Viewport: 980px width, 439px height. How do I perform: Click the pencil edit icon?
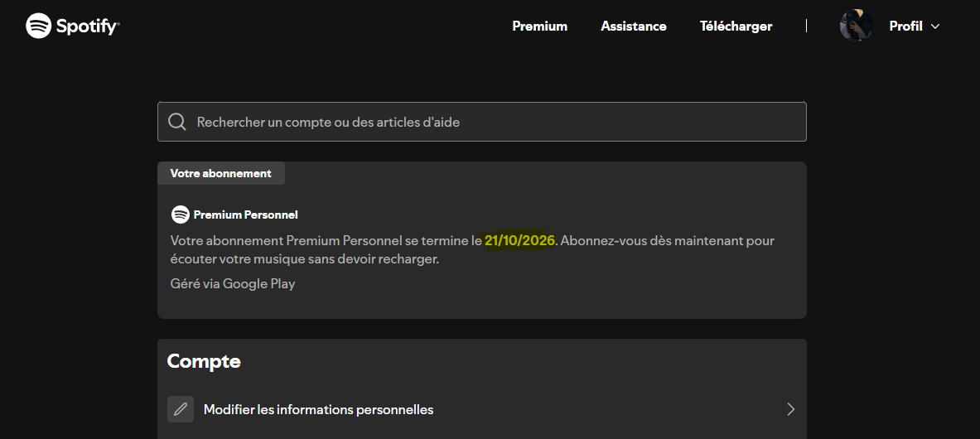tap(180, 409)
